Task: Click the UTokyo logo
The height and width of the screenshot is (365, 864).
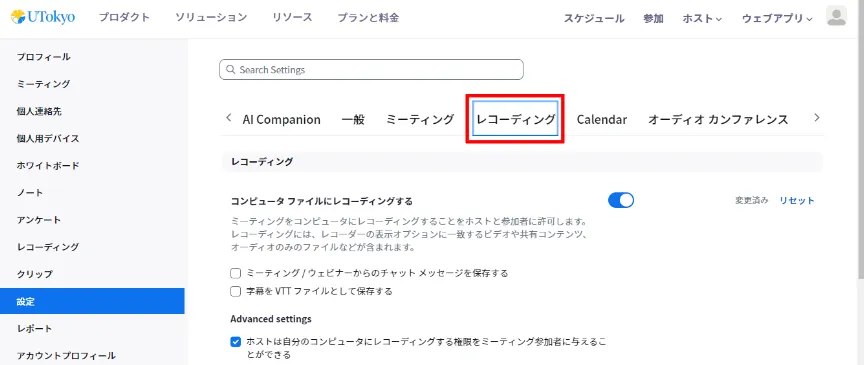Action: 42,17
